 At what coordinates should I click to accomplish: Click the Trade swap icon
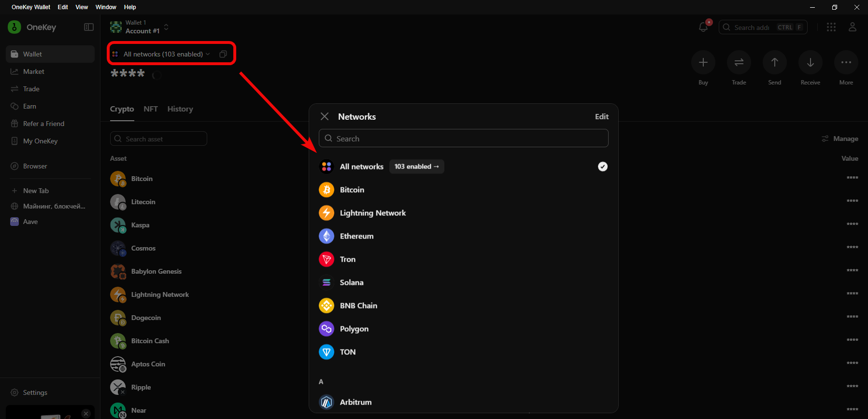[739, 62]
